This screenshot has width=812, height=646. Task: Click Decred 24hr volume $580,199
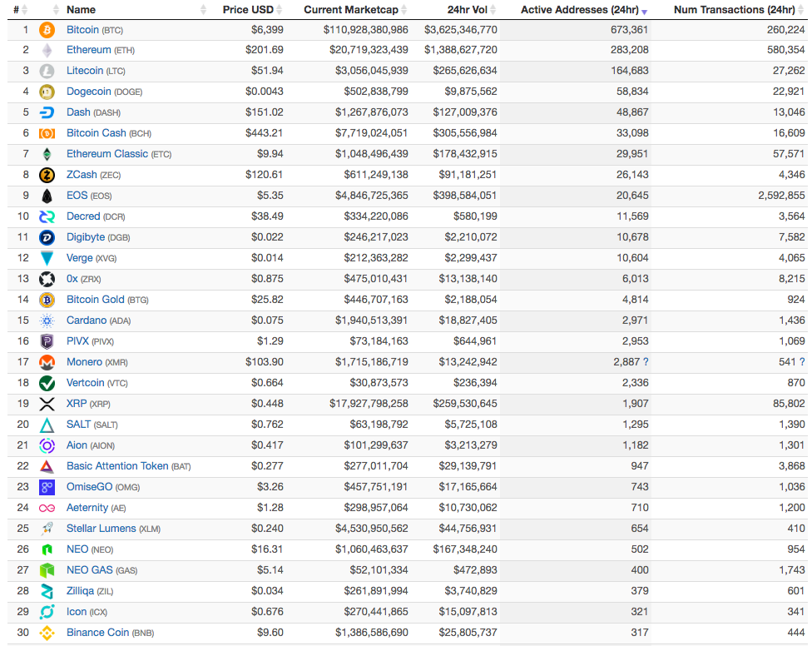tap(475, 216)
